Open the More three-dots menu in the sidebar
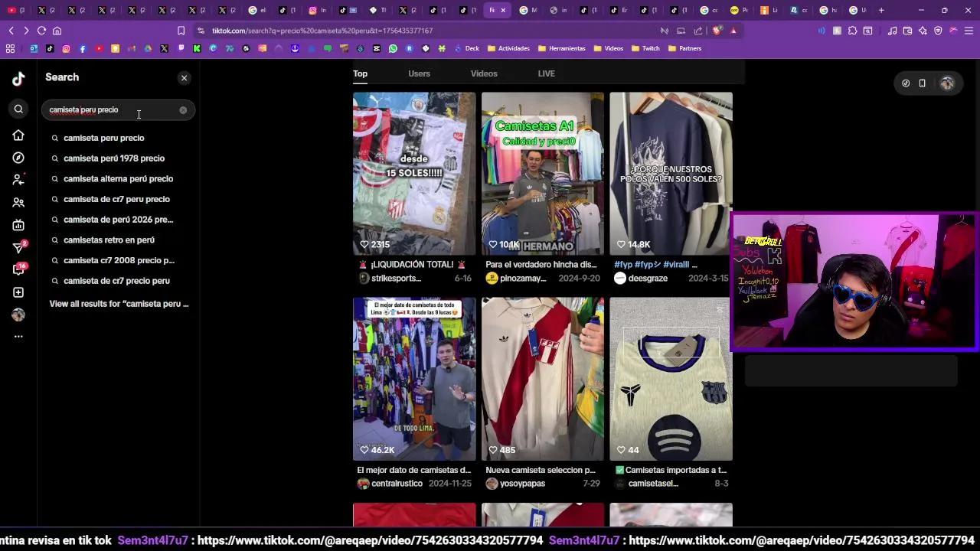This screenshot has width=980, height=551. (18, 337)
